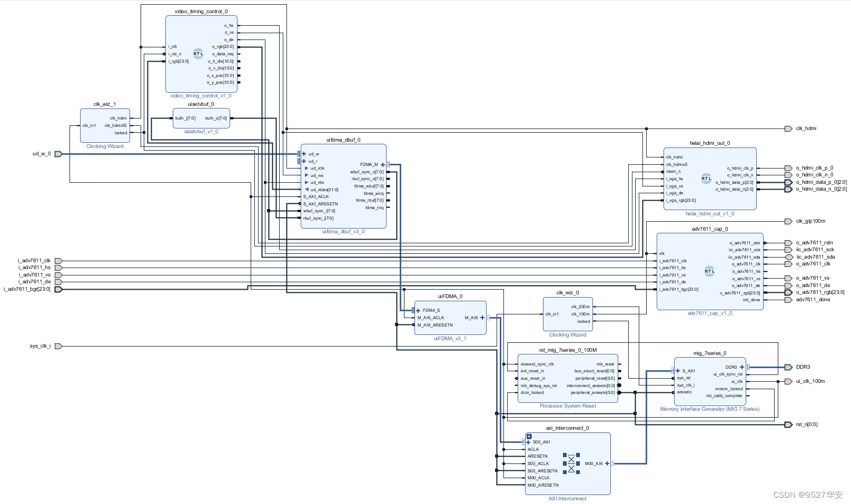
Task: Expand the FDMA_S interface pin on uiFDMA_0
Action: (x=418, y=311)
